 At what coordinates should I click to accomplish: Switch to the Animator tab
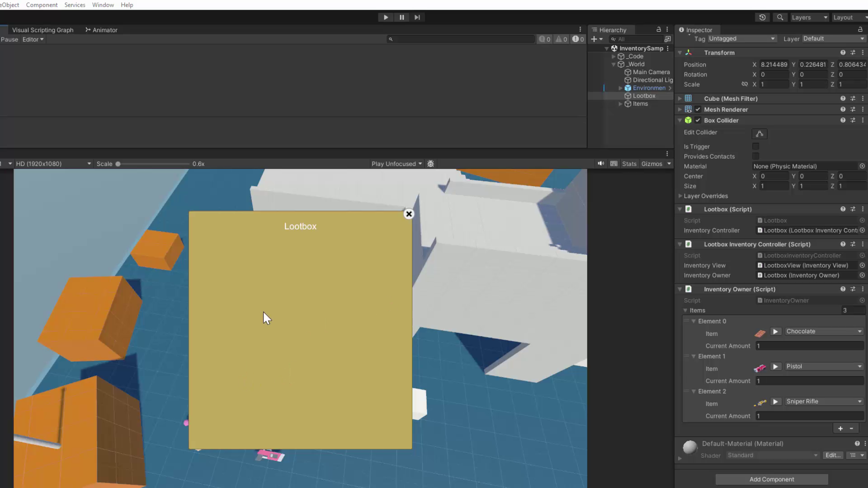click(101, 30)
